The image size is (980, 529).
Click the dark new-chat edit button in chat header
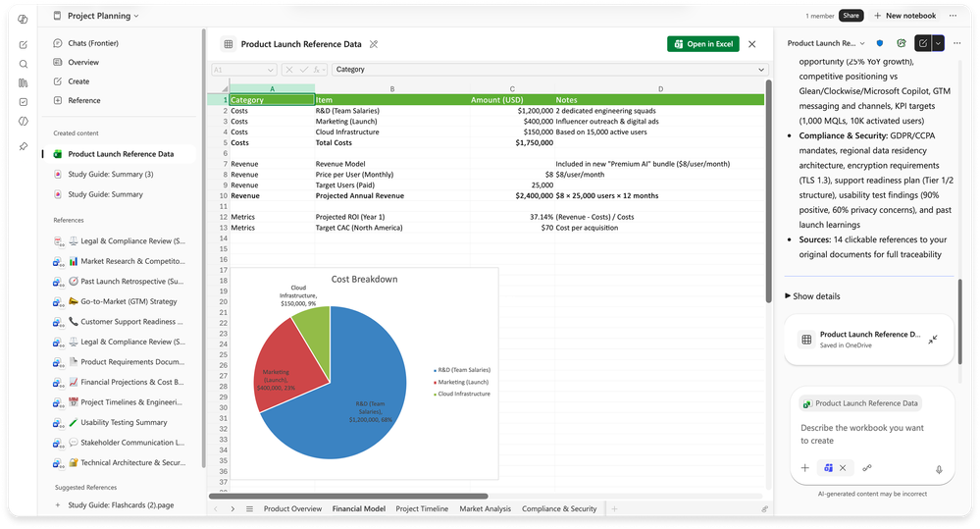pos(923,43)
